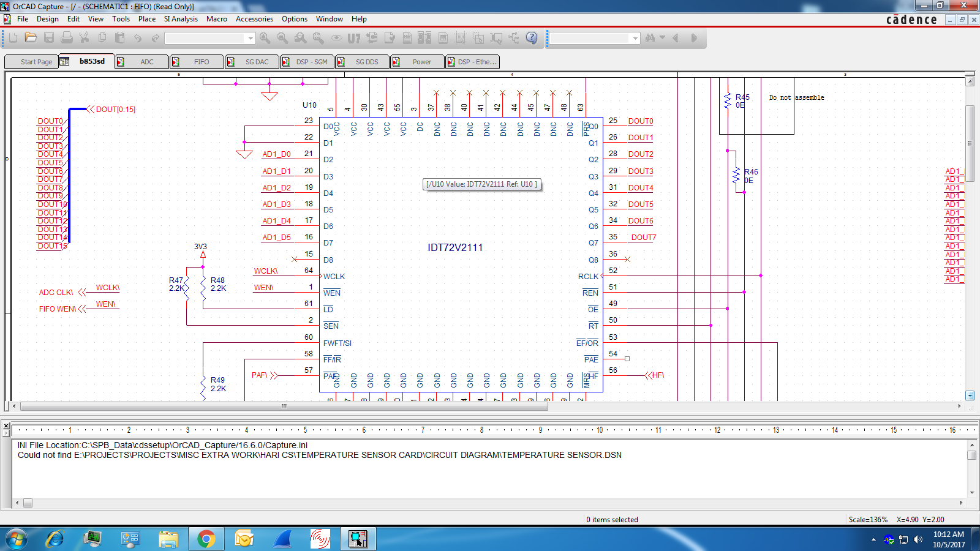This screenshot has height=551, width=980.
Task: Switch to the FIFO schematic tab
Action: click(x=197, y=61)
